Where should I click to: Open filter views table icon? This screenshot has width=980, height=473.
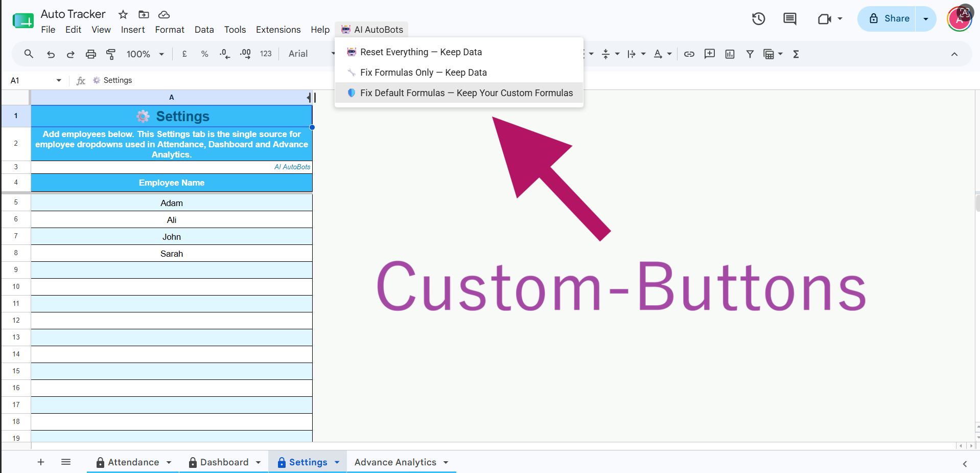(769, 54)
